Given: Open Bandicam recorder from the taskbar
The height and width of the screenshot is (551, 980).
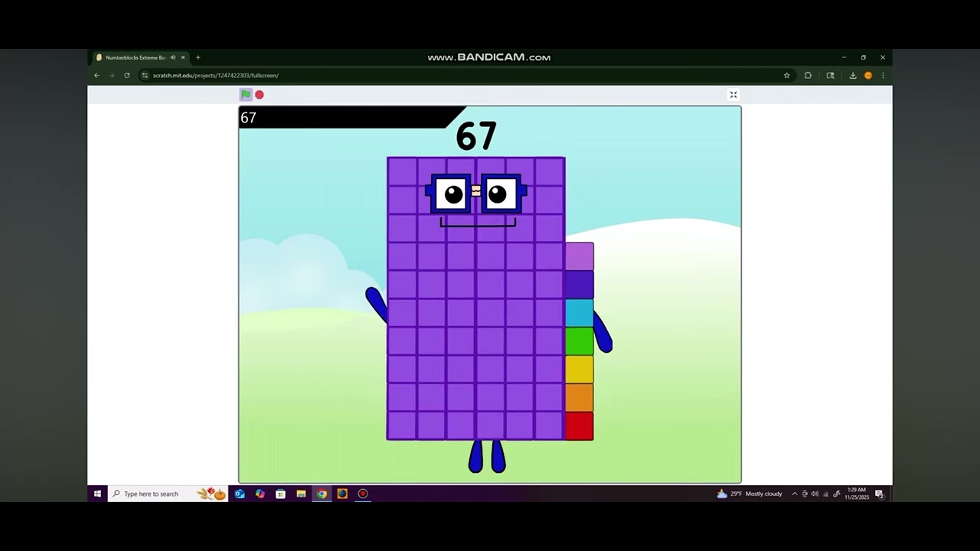Looking at the screenshot, I should pyautogui.click(x=363, y=494).
